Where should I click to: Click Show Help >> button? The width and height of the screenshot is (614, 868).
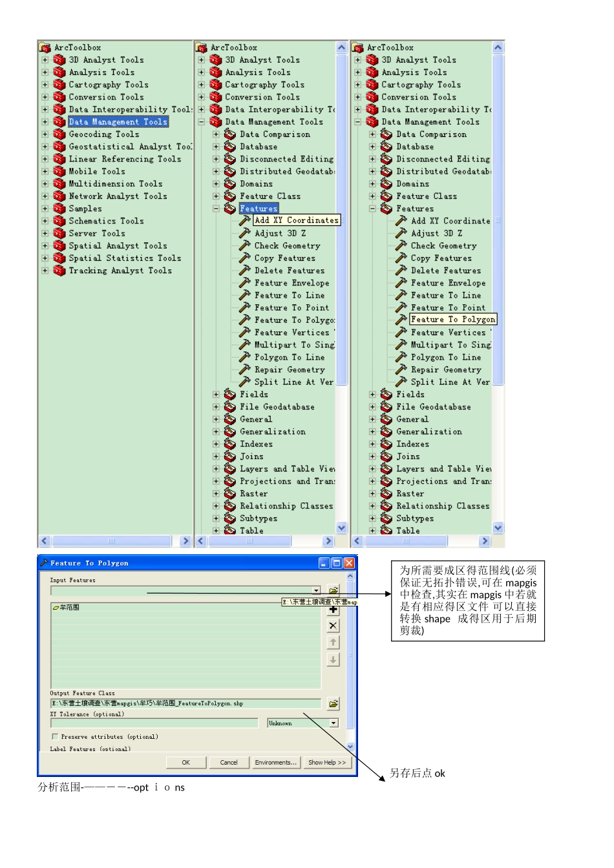327,763
